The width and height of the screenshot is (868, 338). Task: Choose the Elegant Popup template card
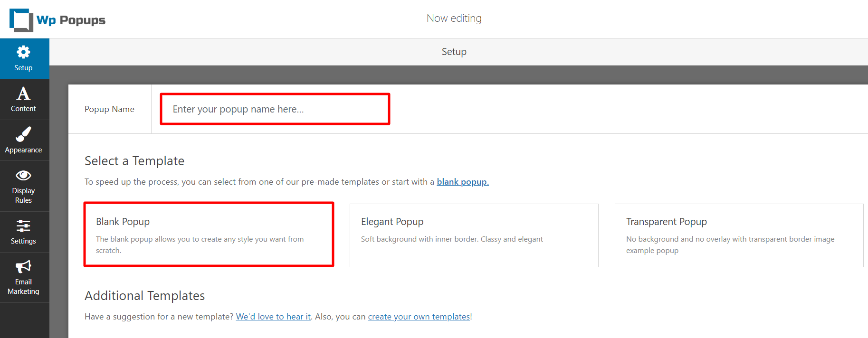pos(474,235)
